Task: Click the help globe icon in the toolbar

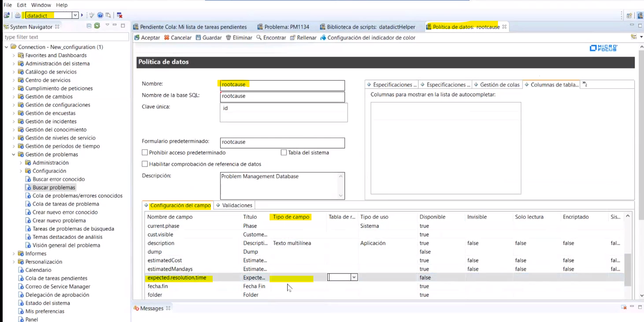Action: pos(100,15)
